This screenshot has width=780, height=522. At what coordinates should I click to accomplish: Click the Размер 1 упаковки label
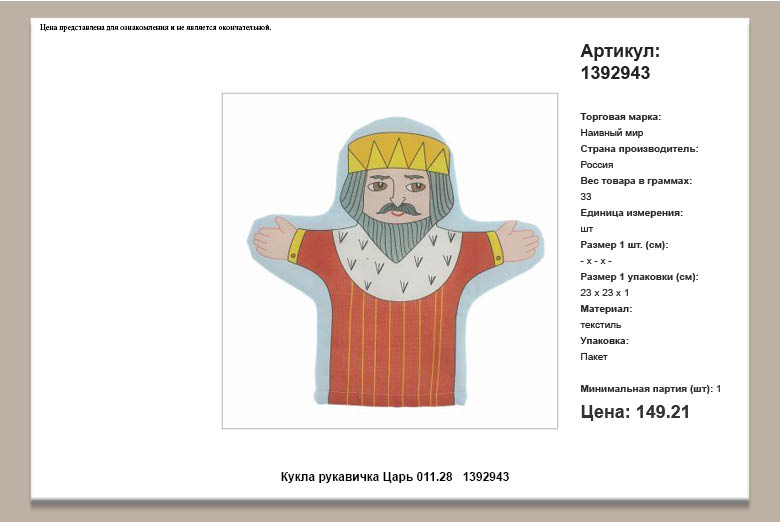[639, 277]
